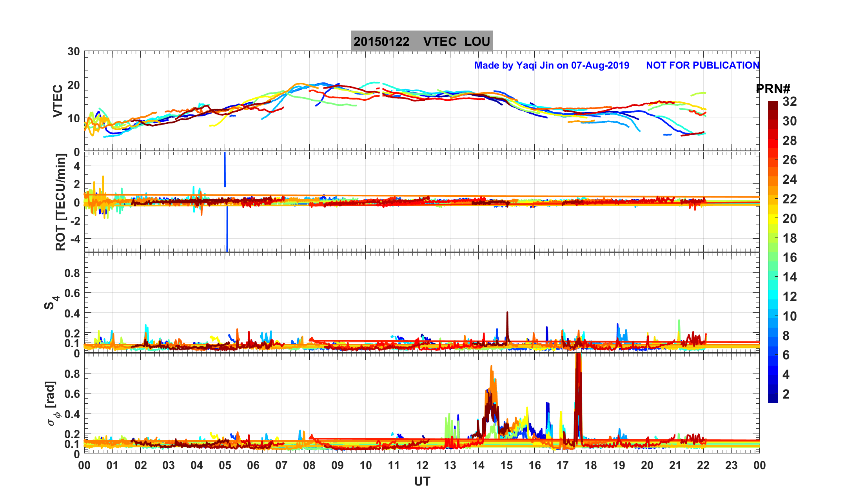Click the VTEC y-axis label
This screenshot has height=504, width=844.
[58, 101]
